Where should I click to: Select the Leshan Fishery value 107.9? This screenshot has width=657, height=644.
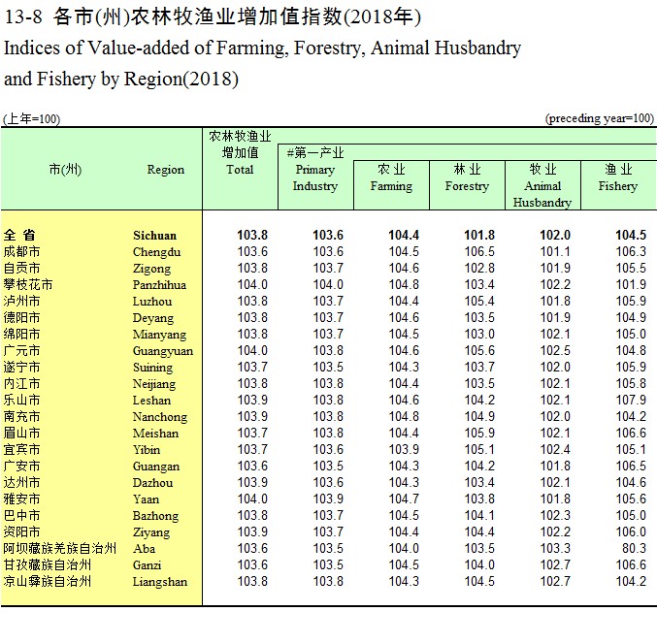click(x=631, y=400)
